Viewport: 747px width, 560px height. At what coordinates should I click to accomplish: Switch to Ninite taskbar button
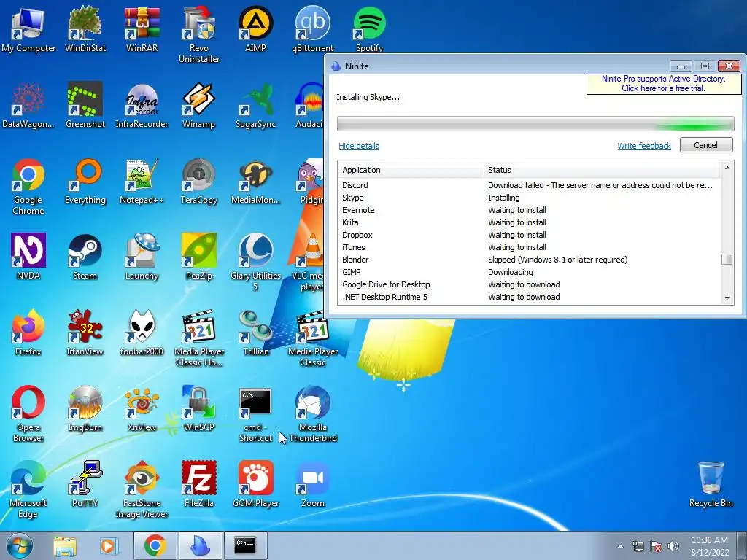(200, 546)
